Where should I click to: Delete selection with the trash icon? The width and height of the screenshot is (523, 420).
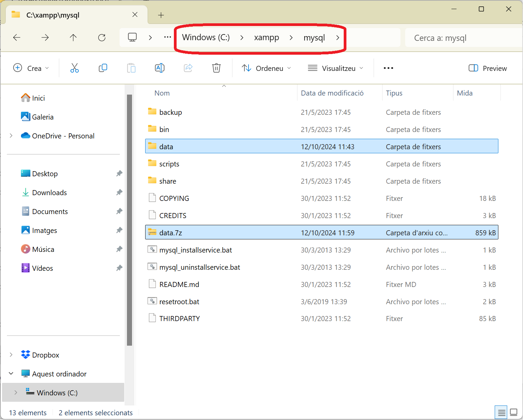tap(216, 68)
